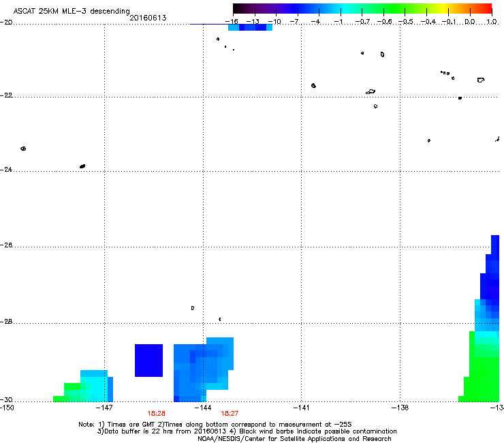
Task: Click the 1.0 color scale label
Action: (x=492, y=22)
